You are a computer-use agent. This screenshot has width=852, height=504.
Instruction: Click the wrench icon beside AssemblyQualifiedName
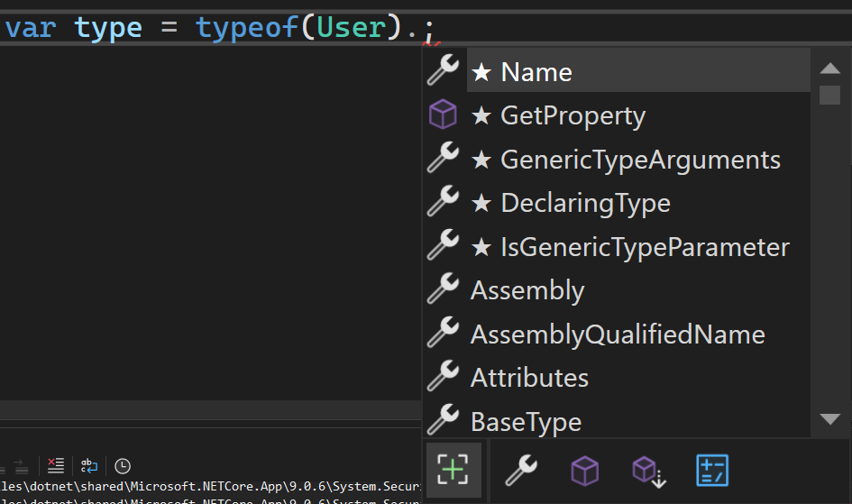click(444, 333)
